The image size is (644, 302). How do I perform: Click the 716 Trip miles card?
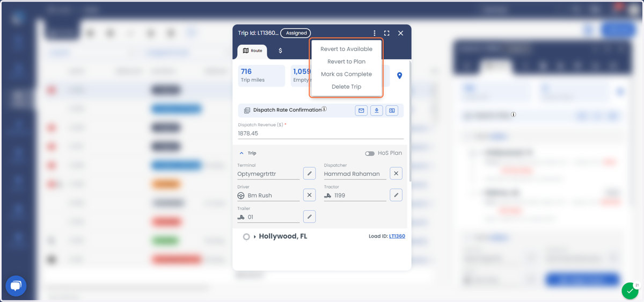[261, 76]
